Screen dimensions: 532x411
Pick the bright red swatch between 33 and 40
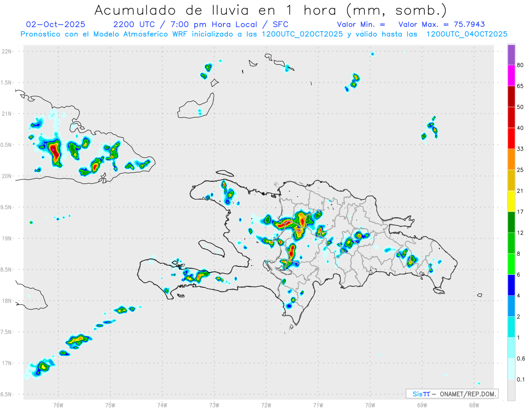(x=511, y=138)
